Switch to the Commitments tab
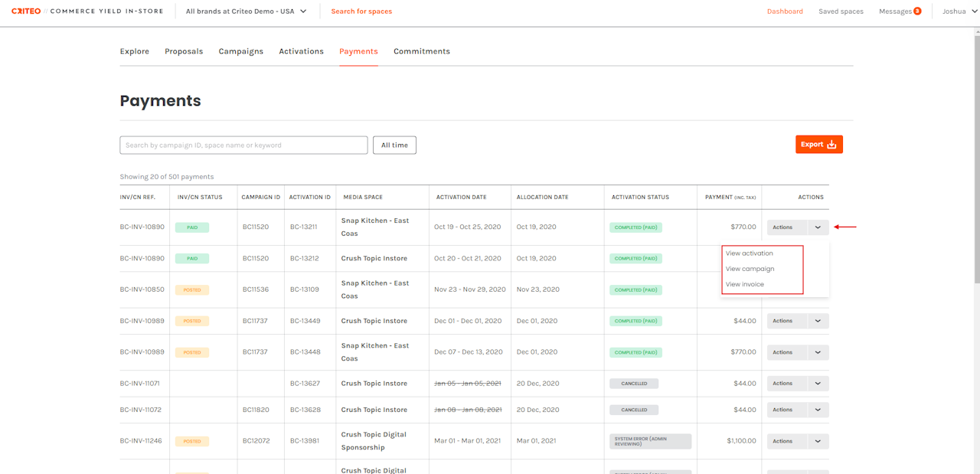Screen dimensions: 980x474 (x=421, y=51)
